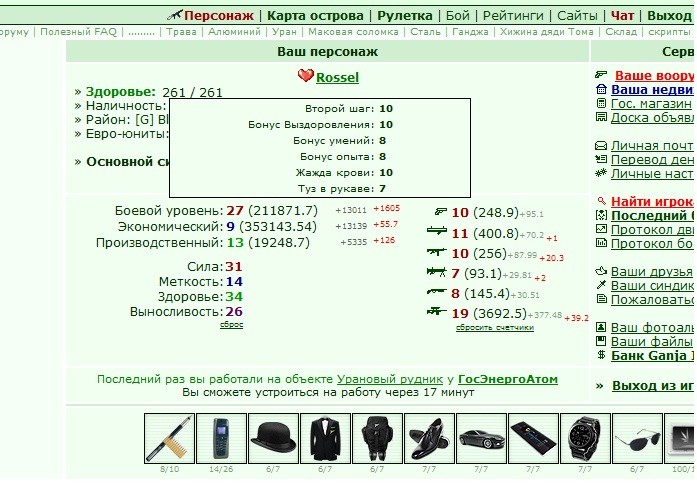This screenshot has height=487, width=697.
Task: Go to Рулетка in the top menu
Action: (x=405, y=16)
